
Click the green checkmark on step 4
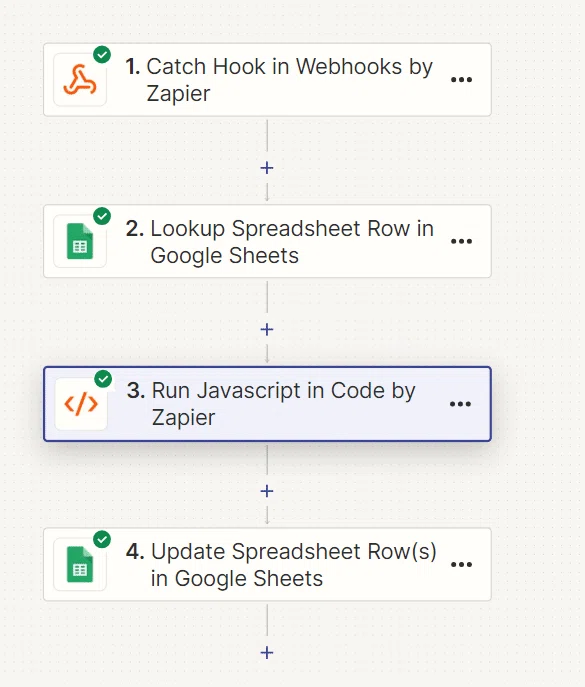click(x=102, y=539)
